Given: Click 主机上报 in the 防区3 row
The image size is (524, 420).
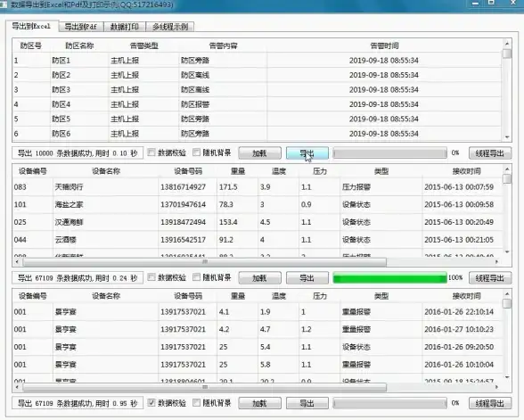Looking at the screenshot, I should tap(143, 90).
